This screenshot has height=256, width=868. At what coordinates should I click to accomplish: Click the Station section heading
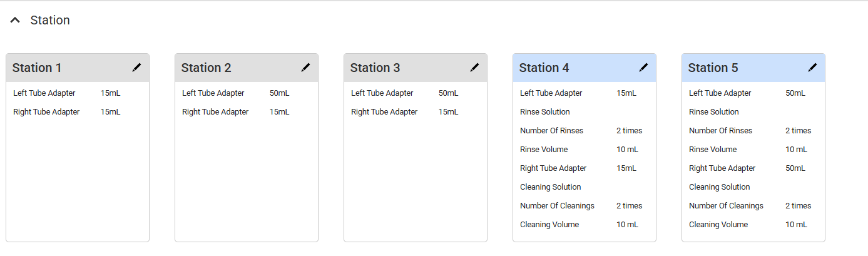[50, 21]
